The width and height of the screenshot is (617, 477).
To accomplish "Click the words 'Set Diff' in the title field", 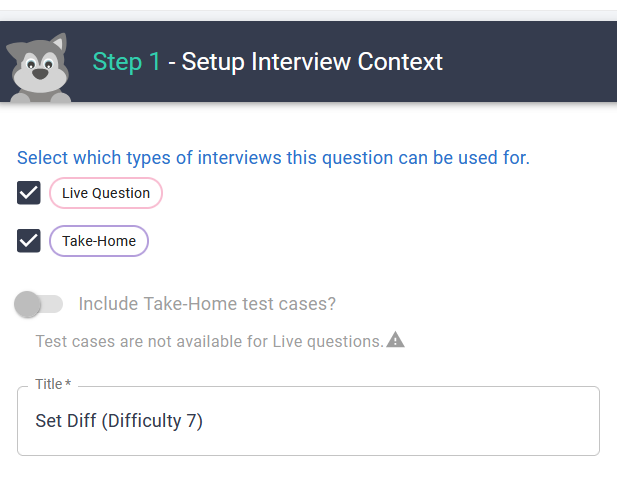I will [x=66, y=420].
